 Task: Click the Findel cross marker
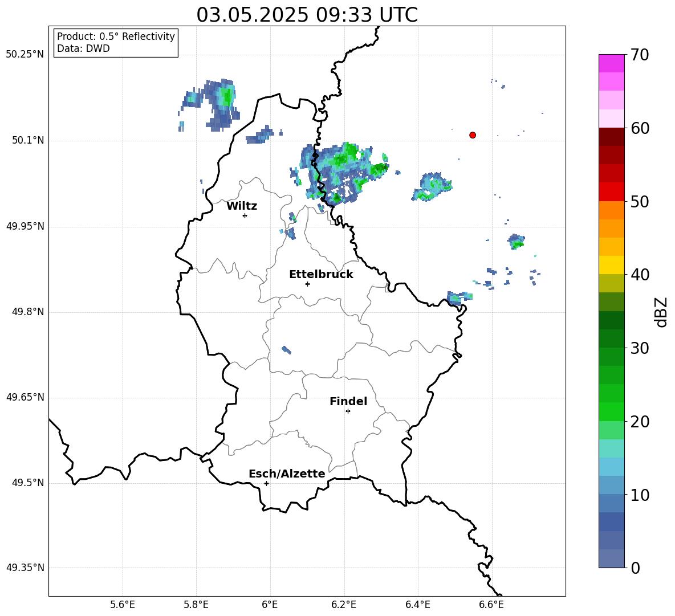tap(348, 411)
